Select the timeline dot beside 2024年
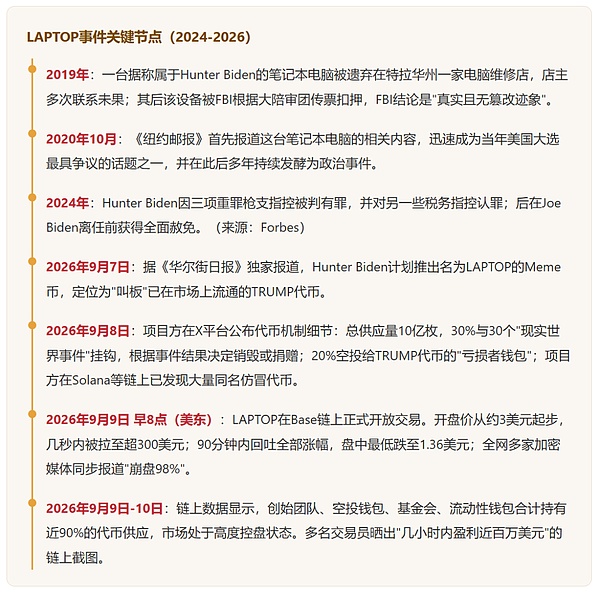 32,197
